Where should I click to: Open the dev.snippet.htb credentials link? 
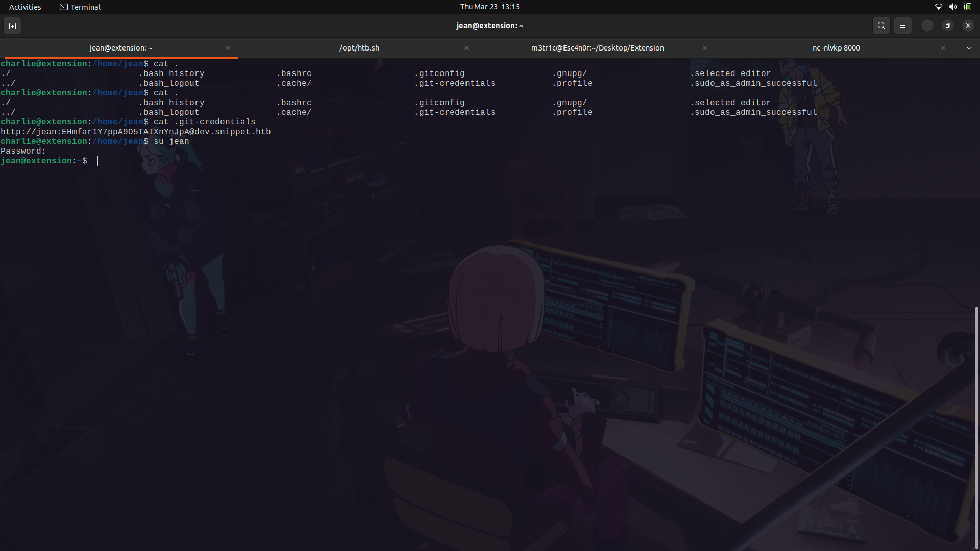point(135,132)
